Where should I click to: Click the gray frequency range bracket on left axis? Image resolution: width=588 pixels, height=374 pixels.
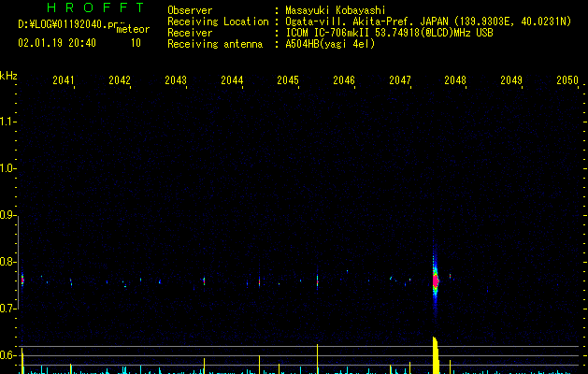(18, 262)
